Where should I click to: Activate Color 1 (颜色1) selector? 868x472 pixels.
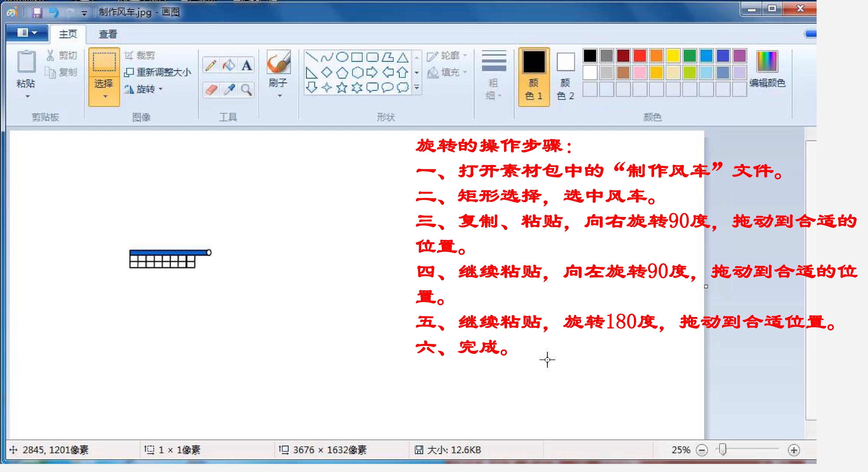coord(534,77)
